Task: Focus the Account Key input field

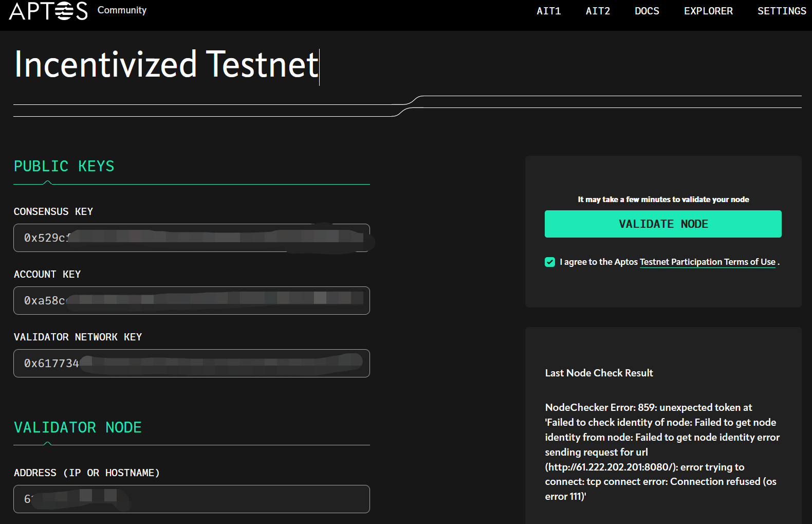Action: pos(192,300)
